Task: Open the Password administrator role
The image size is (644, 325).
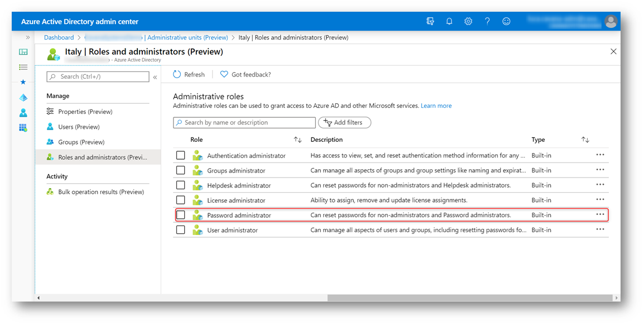Action: [x=239, y=216]
